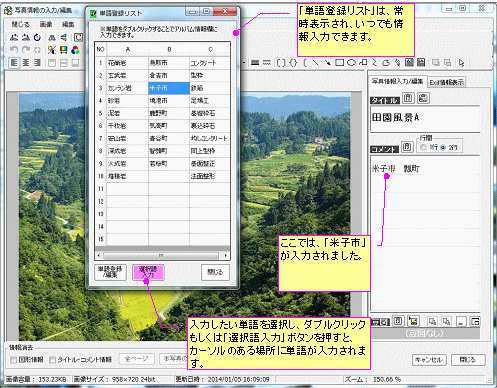Select コンクリート cell in column C

click(209, 63)
